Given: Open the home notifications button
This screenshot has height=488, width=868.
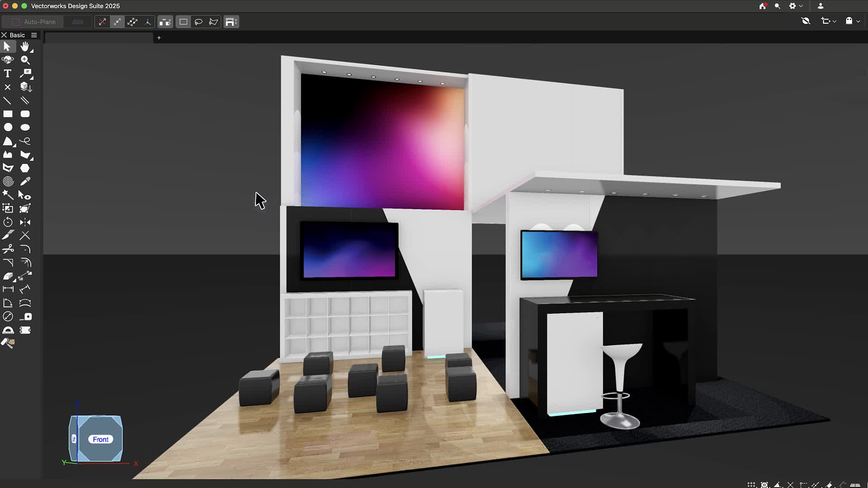Looking at the screenshot, I should tap(763, 6).
